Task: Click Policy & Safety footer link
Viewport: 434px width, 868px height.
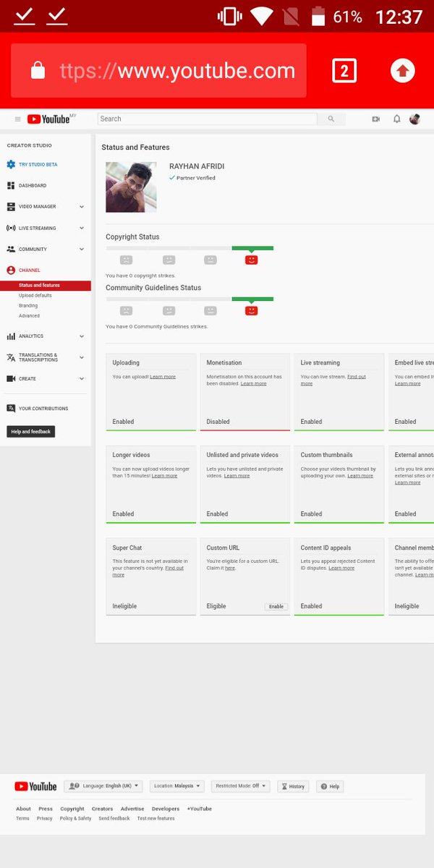Action: (75, 818)
